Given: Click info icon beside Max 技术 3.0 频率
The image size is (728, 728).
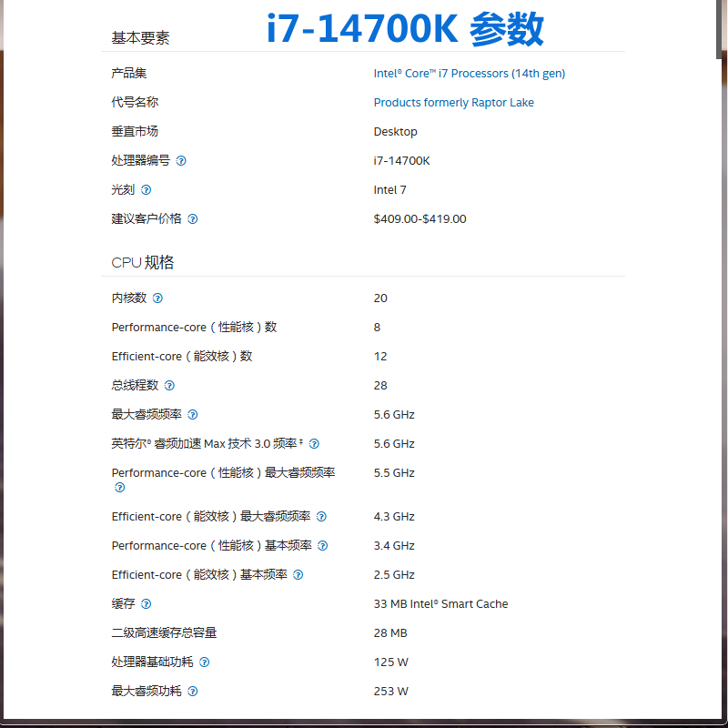Looking at the screenshot, I should click(x=314, y=444).
